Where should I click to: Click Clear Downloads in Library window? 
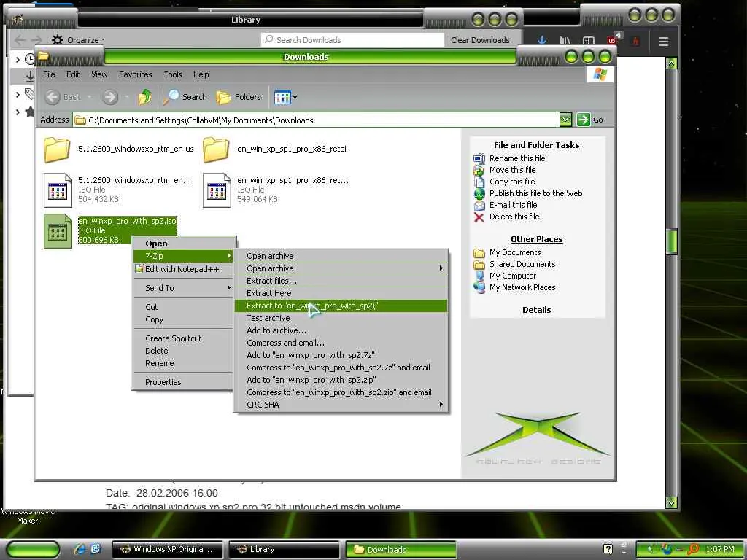point(480,40)
